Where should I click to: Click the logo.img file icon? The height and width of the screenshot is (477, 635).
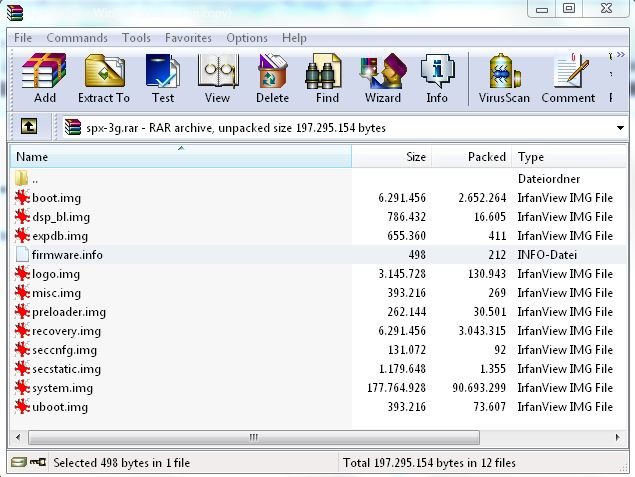pos(22,274)
